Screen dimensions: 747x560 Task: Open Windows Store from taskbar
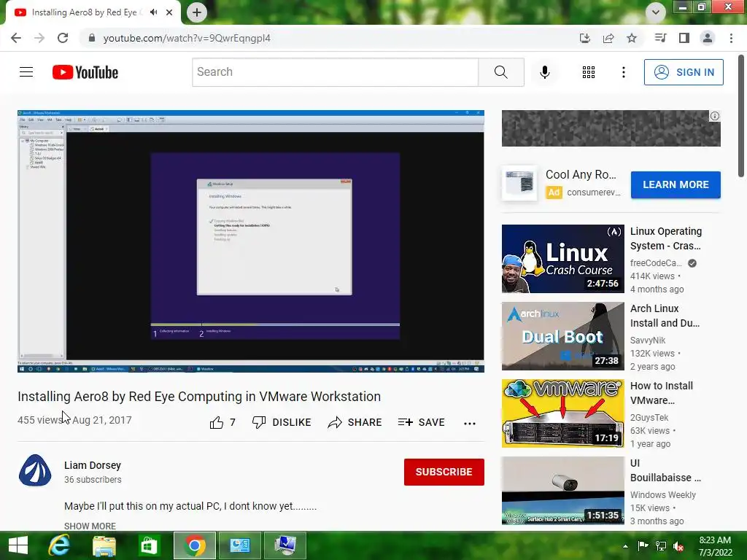pos(149,545)
